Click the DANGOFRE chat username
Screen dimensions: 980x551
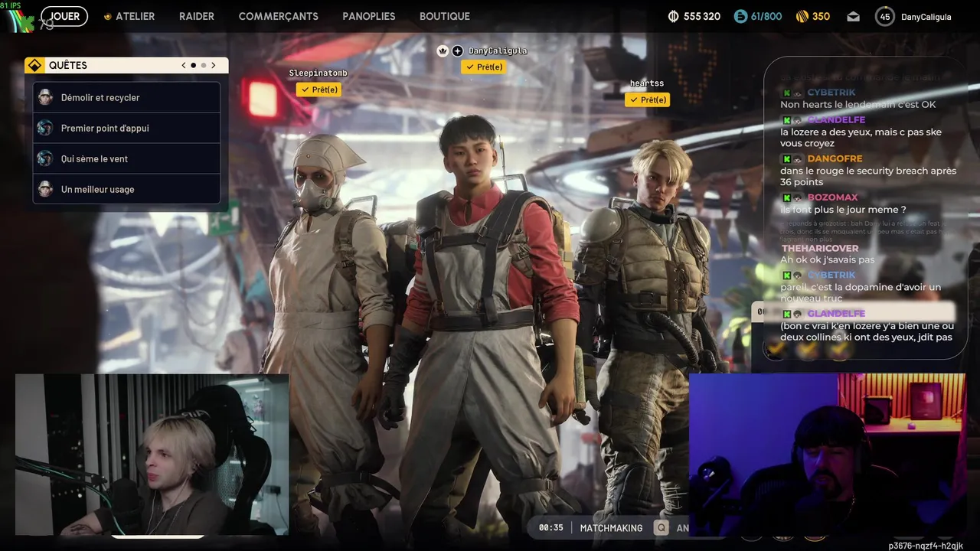(x=835, y=159)
